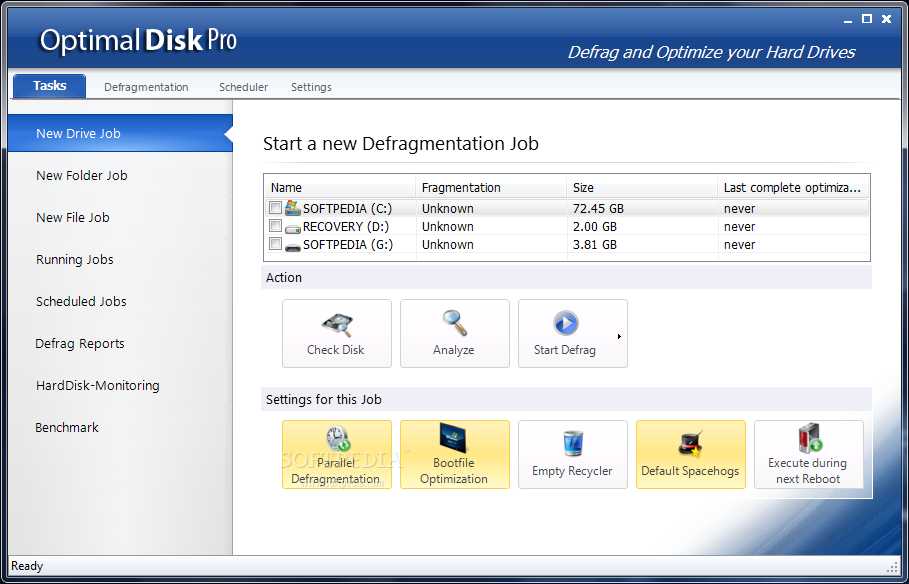Click the SOFTPEDIA (C:) drive icon
The image size is (909, 584).
click(293, 208)
